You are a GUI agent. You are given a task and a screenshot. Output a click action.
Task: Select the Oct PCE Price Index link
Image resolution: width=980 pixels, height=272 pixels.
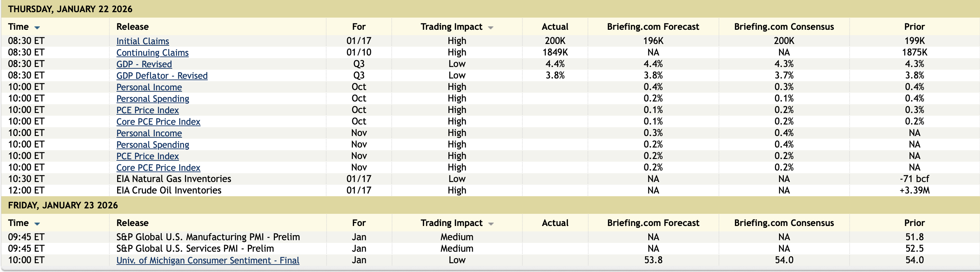(x=147, y=110)
